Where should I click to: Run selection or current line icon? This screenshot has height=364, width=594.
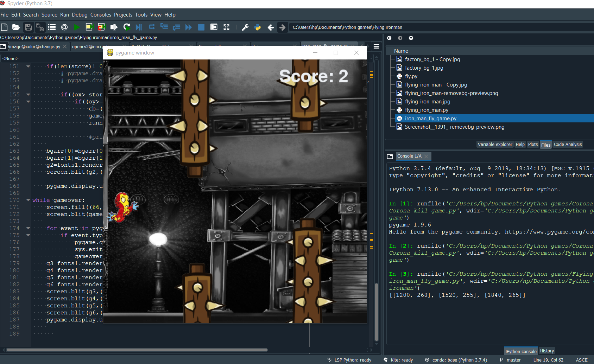pyautogui.click(x=114, y=27)
